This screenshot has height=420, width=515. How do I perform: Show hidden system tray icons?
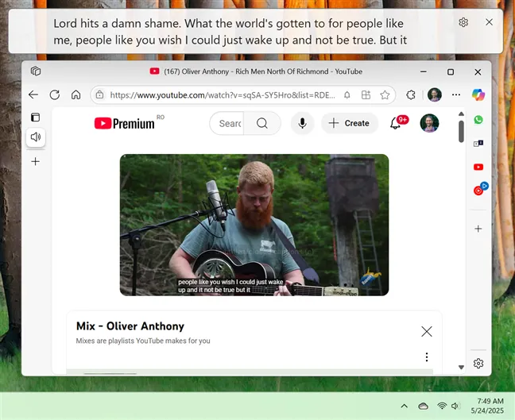coord(405,407)
